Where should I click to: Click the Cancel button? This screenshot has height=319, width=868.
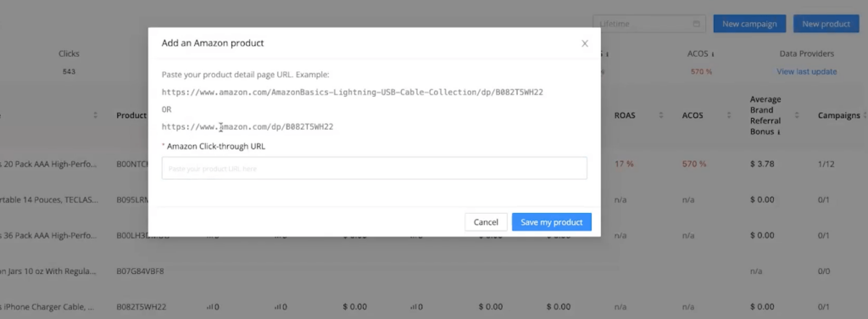[x=486, y=222]
